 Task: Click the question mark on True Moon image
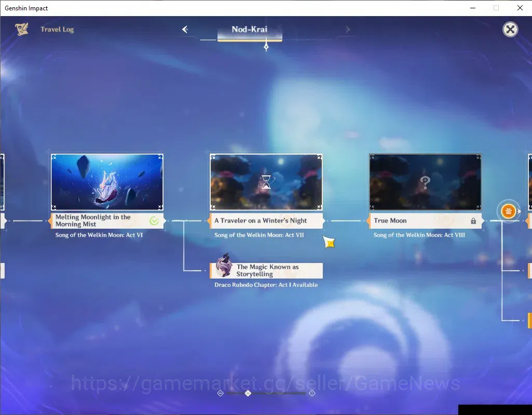click(425, 183)
